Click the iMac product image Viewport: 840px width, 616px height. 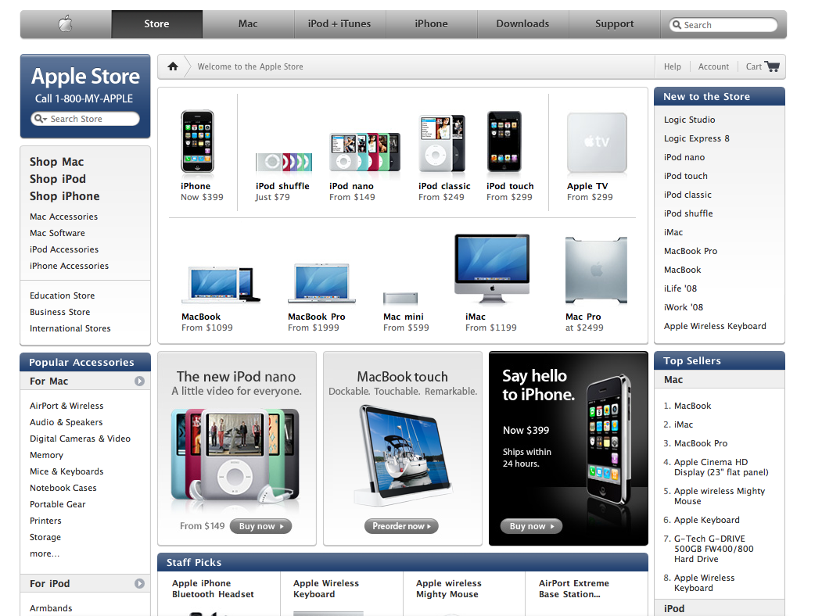point(492,269)
